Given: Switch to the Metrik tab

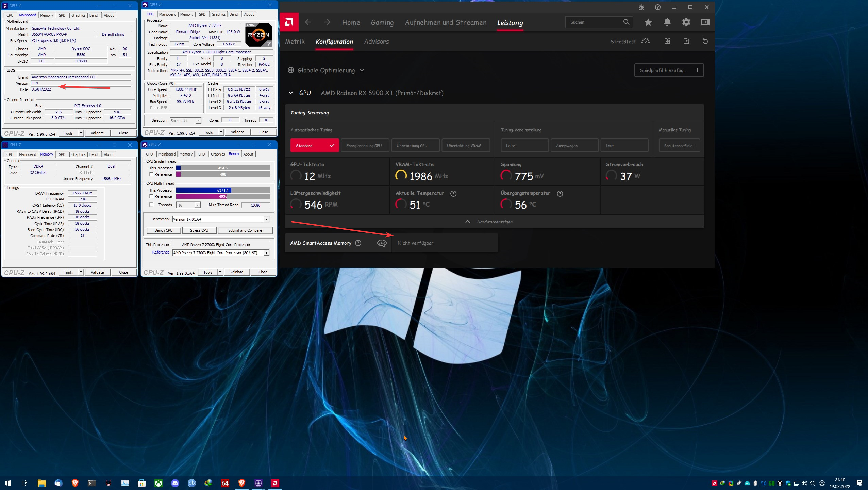Looking at the screenshot, I should pos(295,42).
